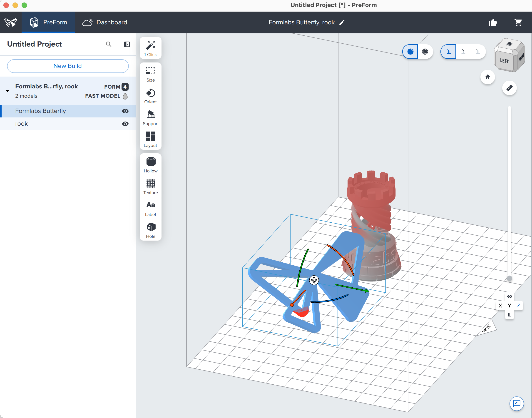The width and height of the screenshot is (532, 418).
Task: Click the cross-section toggle below axes
Action: (x=509, y=314)
